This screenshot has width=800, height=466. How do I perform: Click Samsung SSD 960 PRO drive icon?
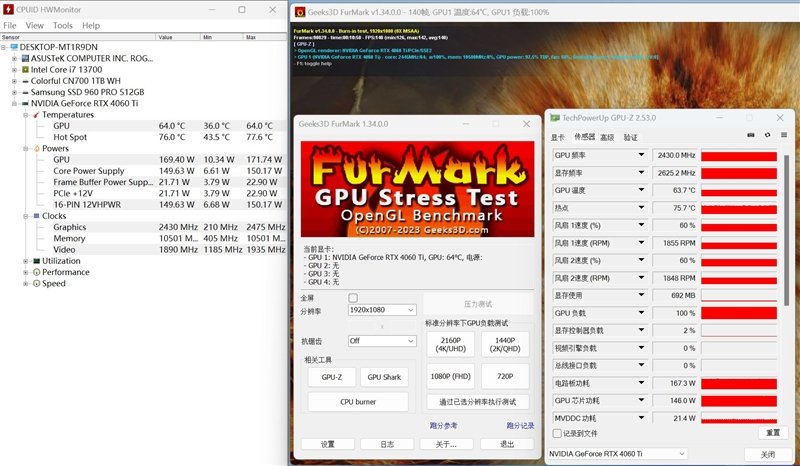click(25, 92)
